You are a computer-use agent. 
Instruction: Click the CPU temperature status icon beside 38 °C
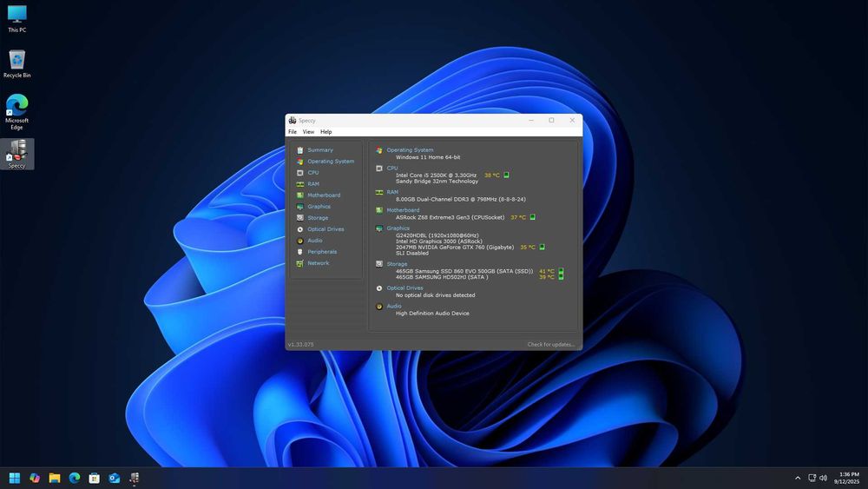[506, 175]
